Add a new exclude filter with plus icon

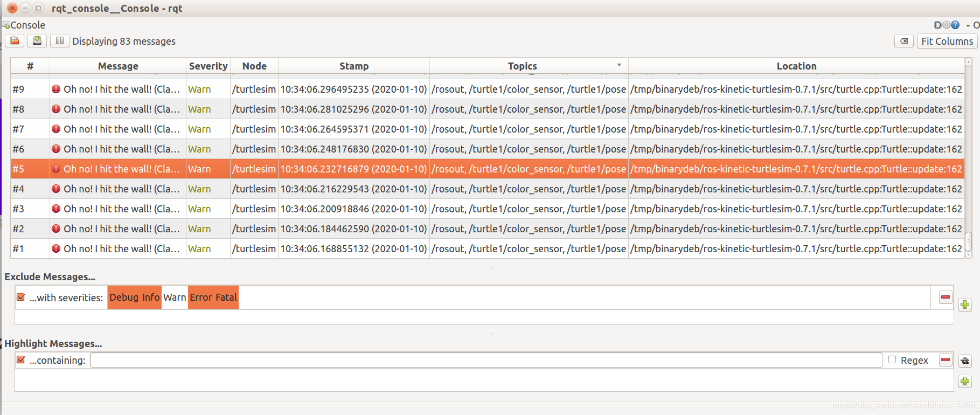(x=965, y=305)
